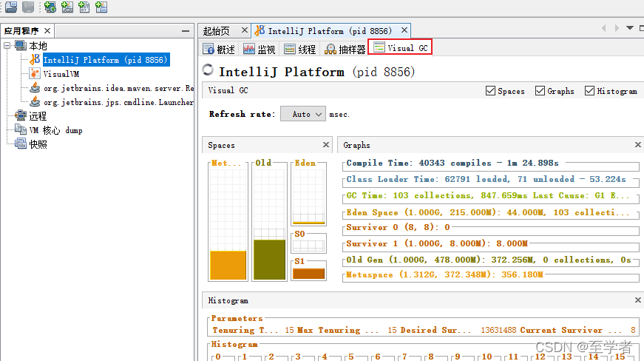Close the Histogram panel
The width and height of the screenshot is (644, 361).
(638, 300)
